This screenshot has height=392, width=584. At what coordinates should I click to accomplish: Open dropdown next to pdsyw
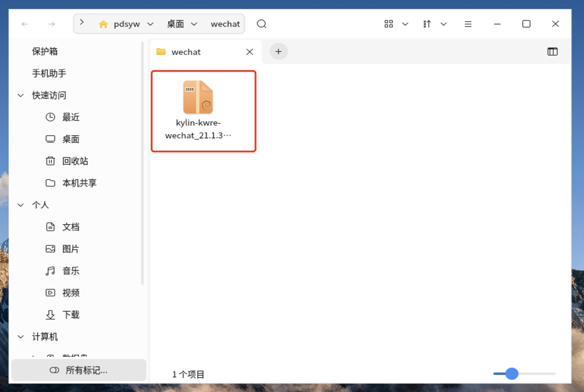(150, 24)
